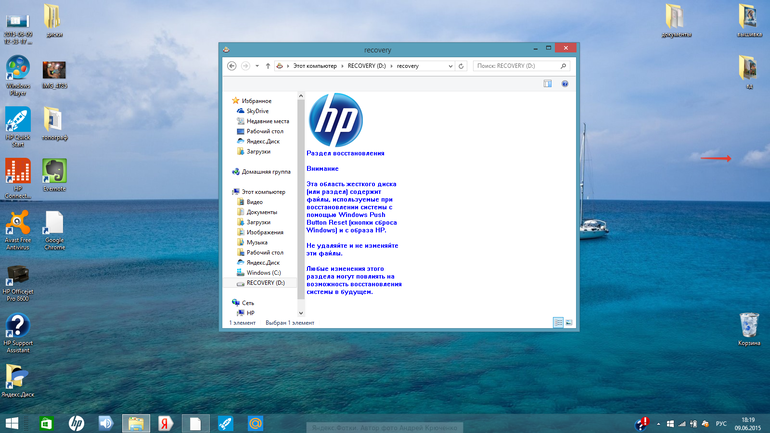The image size is (770, 433).
Task: Click navigation pane scrollbar down arrow
Action: [x=301, y=313]
